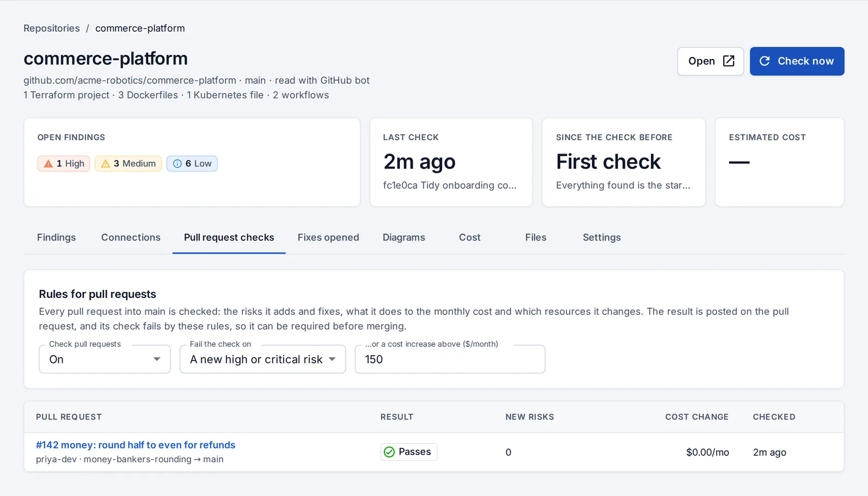Viewport: 868px width, 496px height.
Task: Click the cost increase threshold input field
Action: tap(450, 359)
